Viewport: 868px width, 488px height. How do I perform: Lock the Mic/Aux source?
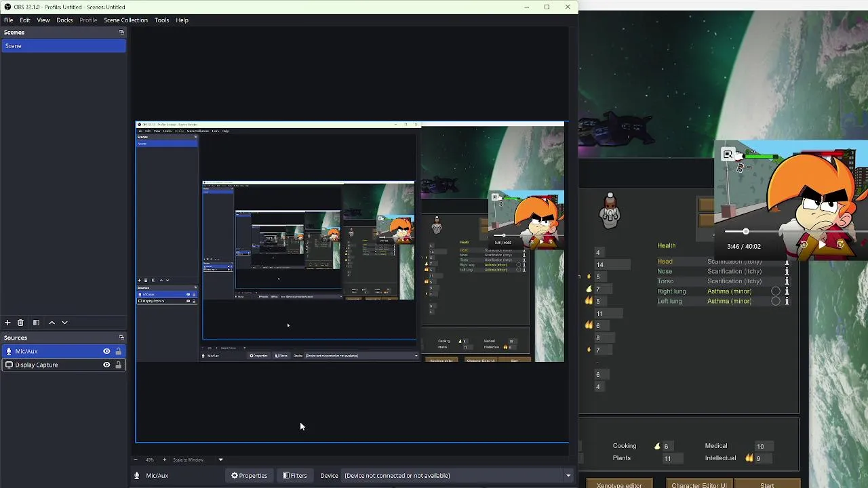pos(118,351)
